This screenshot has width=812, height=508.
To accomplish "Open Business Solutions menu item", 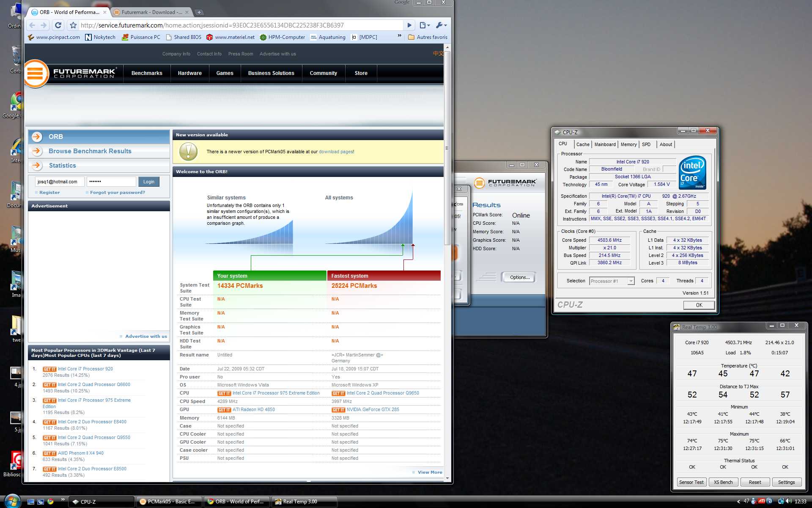I will pos(271,73).
